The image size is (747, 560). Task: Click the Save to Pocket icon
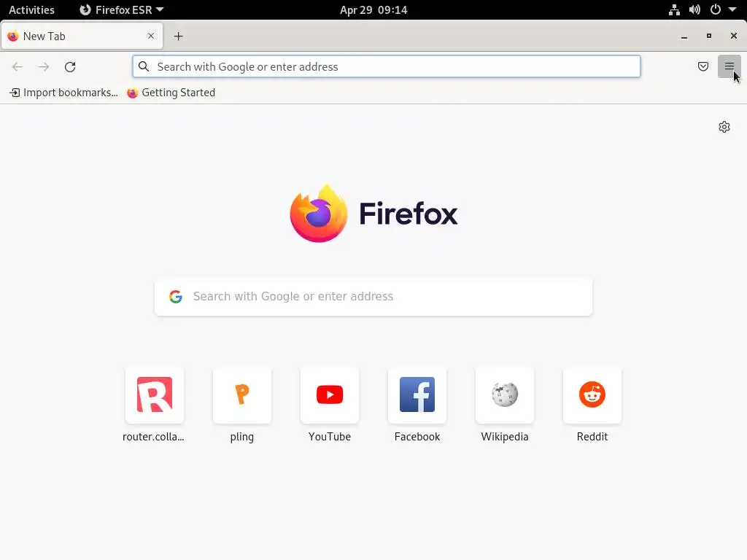click(x=703, y=66)
